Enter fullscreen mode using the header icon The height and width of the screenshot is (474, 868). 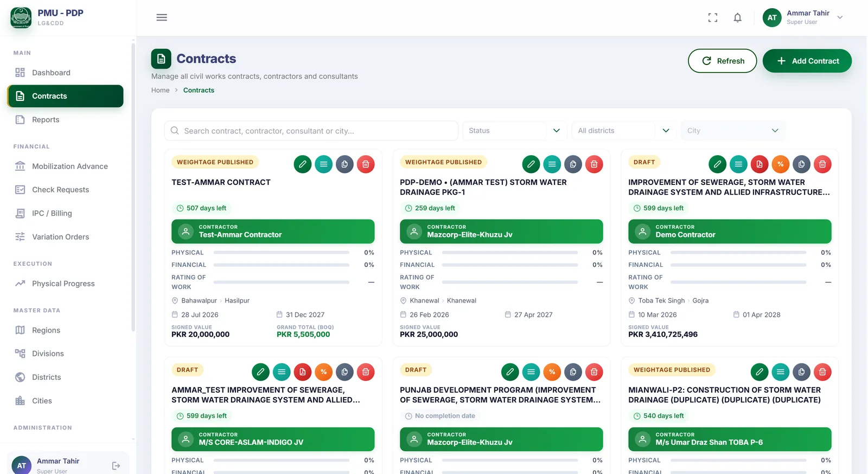(713, 17)
